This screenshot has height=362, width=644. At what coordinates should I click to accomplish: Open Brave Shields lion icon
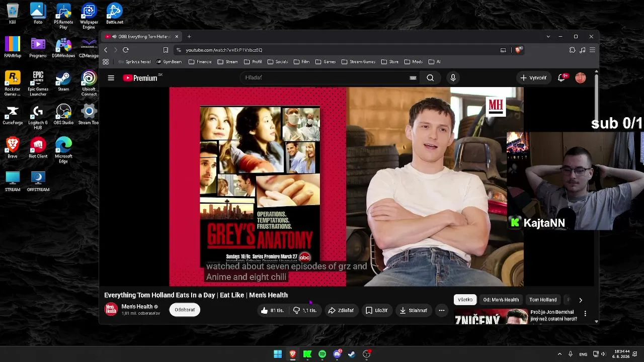[x=518, y=50]
